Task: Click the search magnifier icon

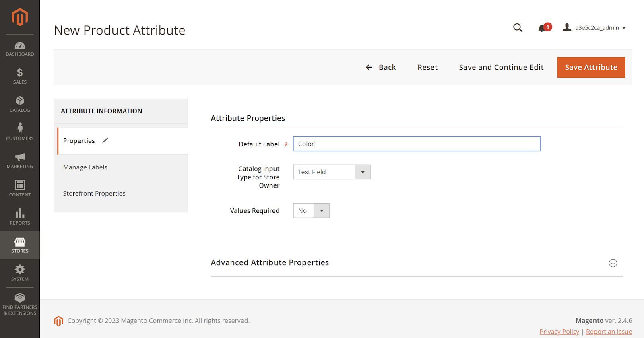Action: coord(518,28)
